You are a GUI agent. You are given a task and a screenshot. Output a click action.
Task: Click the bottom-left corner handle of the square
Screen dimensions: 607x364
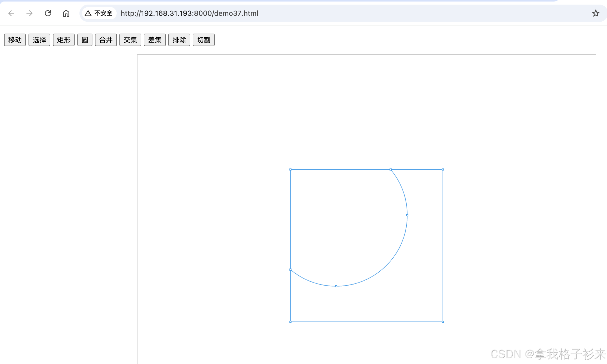coord(291,322)
